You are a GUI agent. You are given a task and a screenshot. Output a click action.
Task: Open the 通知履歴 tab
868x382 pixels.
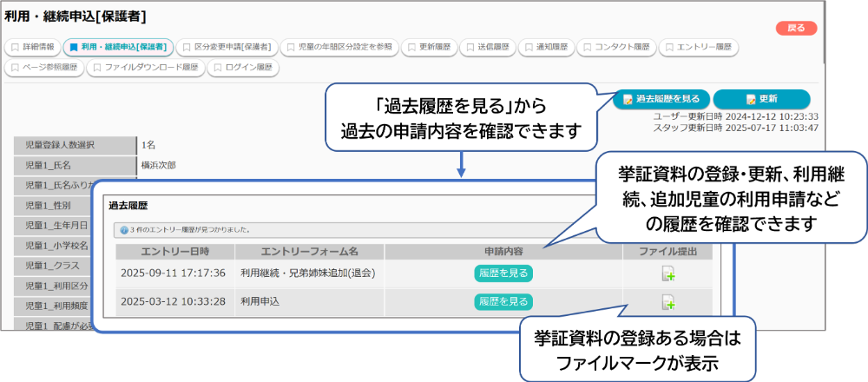tap(545, 47)
